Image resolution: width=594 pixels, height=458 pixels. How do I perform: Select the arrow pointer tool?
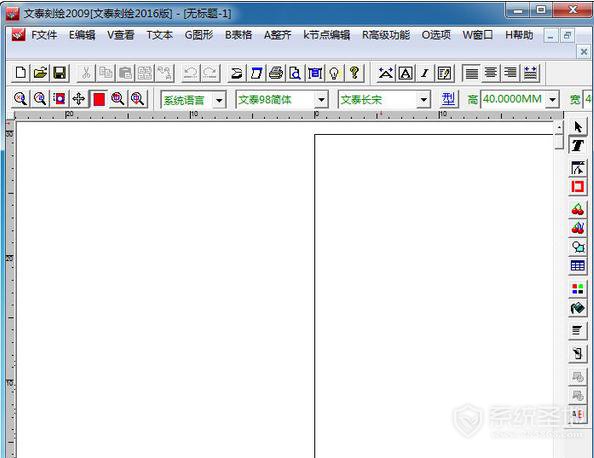[577, 127]
